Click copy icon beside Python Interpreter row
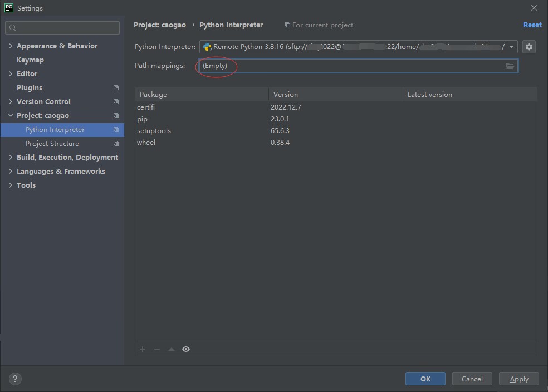 [116, 130]
